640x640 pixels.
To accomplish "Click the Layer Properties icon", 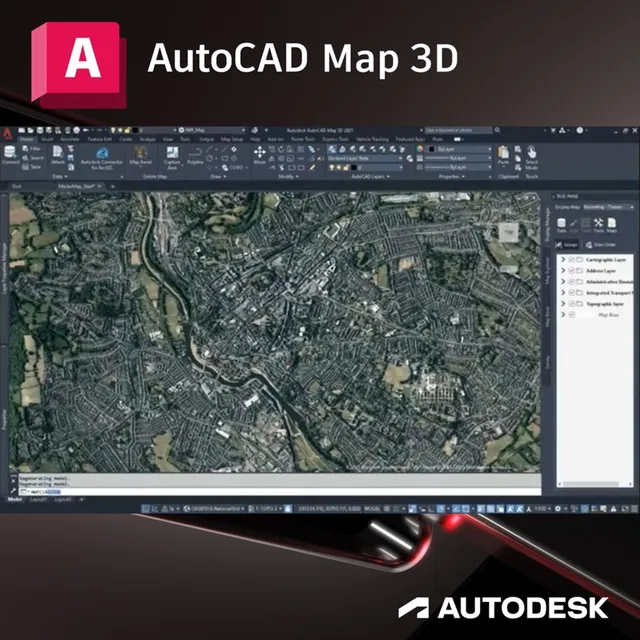I will point(332,149).
